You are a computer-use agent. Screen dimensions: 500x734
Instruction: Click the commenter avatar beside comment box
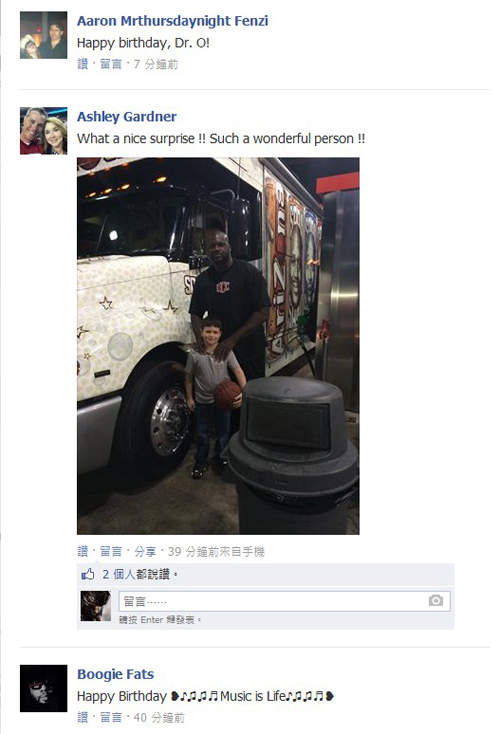tap(96, 606)
